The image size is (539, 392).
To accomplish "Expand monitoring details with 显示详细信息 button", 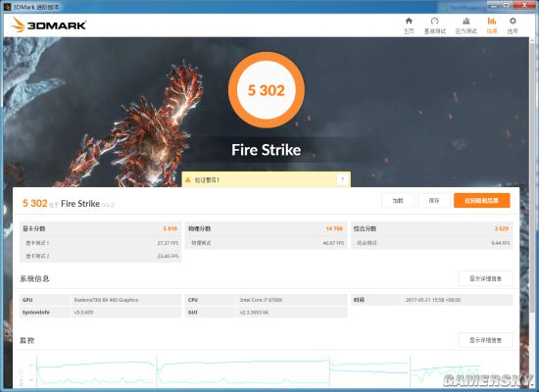I will point(485,340).
